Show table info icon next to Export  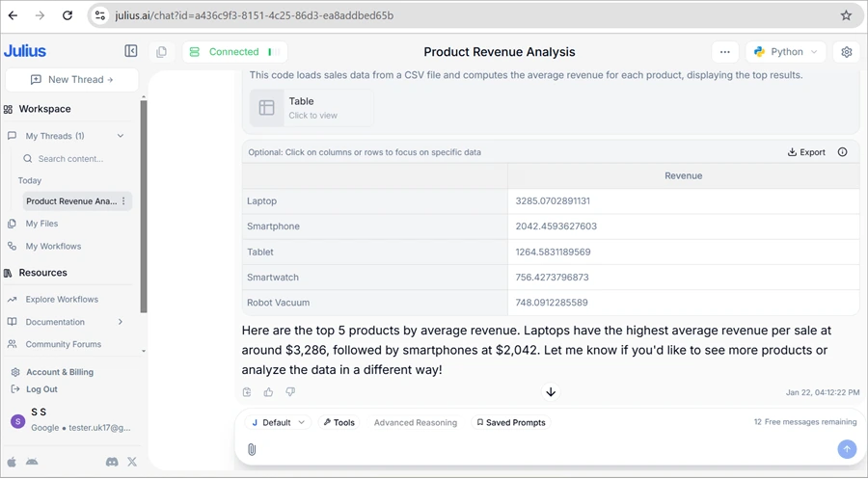click(x=843, y=152)
